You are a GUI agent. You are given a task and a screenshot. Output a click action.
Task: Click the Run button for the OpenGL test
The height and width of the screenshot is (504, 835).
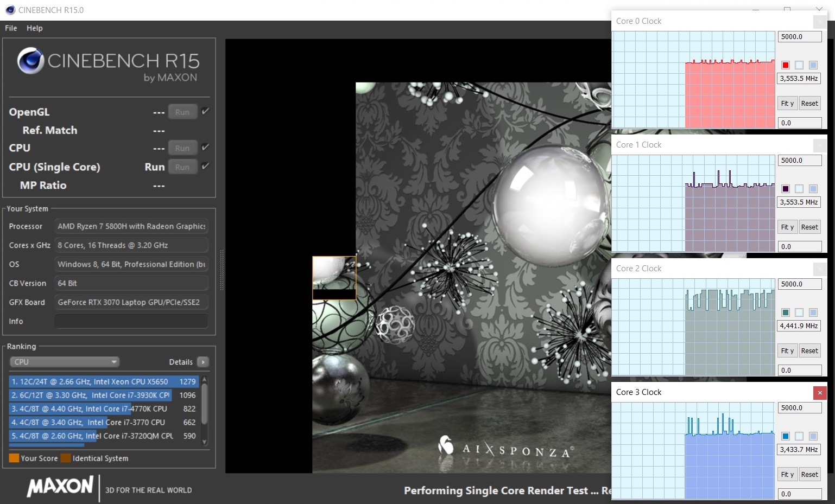tap(182, 112)
